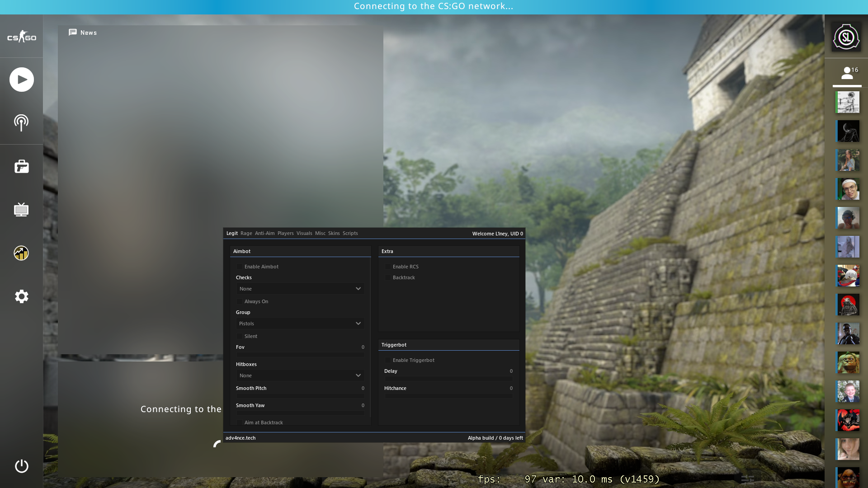
Task: Click the CS:GO logo home icon
Action: pos(21,37)
